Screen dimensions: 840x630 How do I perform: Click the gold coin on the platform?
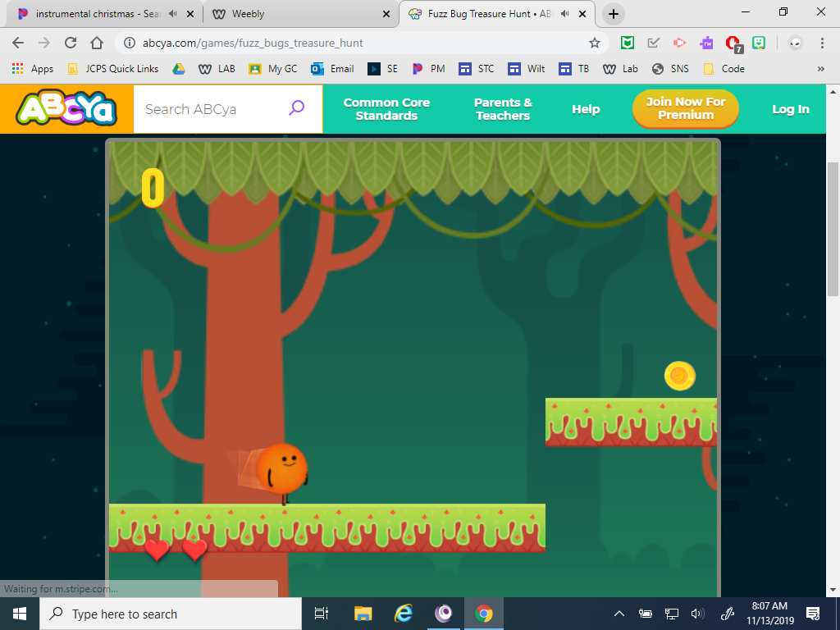click(680, 376)
